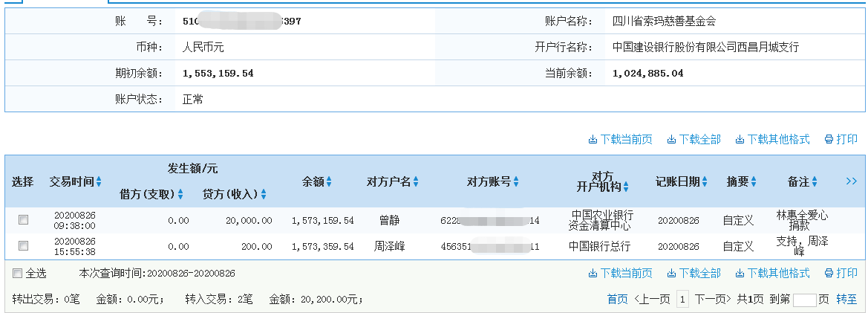Click balance 1,573,159.54 cell
868x313 pixels.
(323, 221)
